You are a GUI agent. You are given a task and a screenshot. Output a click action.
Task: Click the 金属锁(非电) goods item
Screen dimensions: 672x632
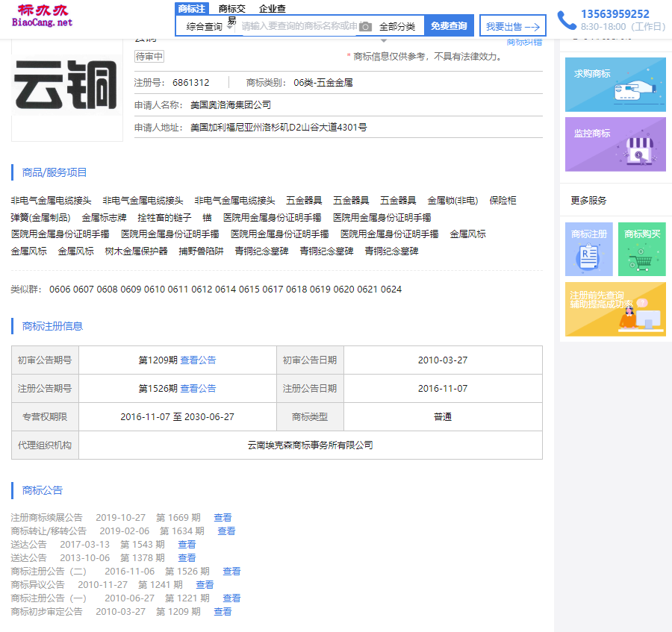(x=452, y=201)
